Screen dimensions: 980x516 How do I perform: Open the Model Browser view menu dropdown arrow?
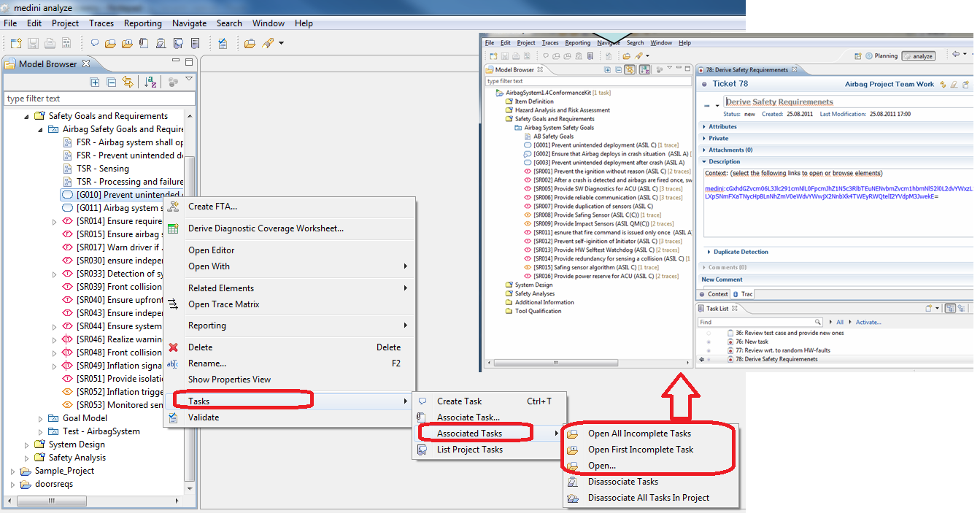(x=189, y=80)
